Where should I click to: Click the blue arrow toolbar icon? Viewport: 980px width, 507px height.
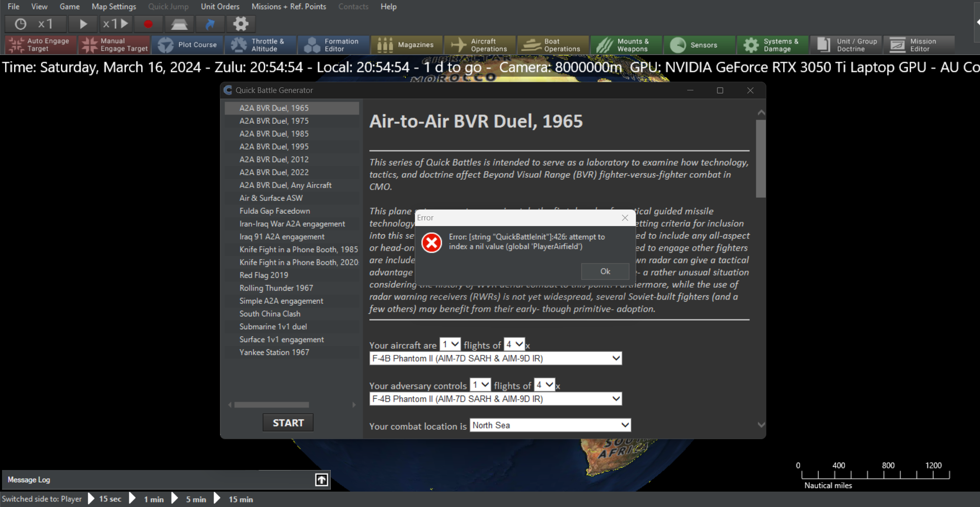click(x=210, y=24)
